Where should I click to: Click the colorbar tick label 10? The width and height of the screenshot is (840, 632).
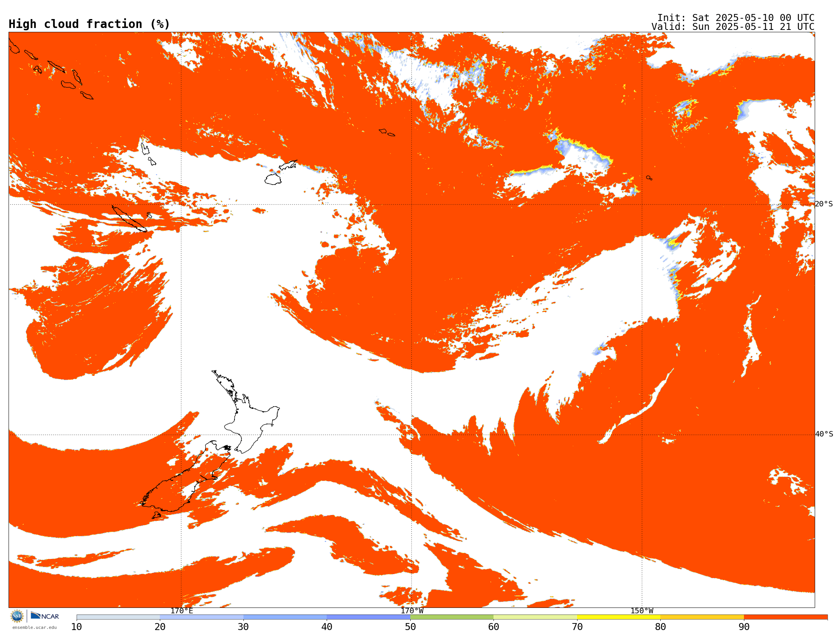[x=77, y=627]
